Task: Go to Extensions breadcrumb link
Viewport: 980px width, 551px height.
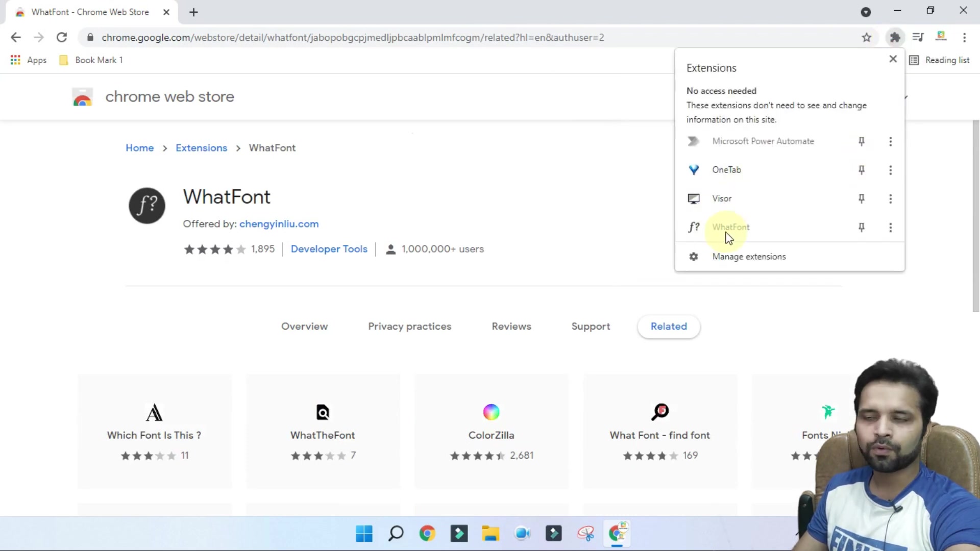Action: click(201, 148)
